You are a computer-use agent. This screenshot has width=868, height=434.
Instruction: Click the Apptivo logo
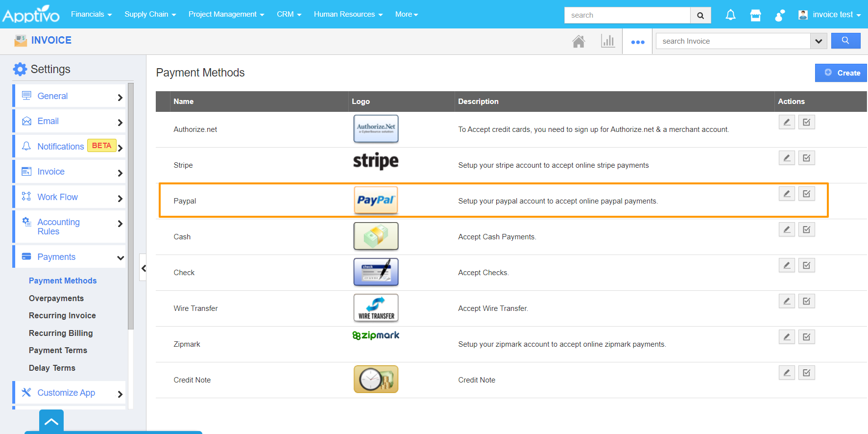pos(31,14)
